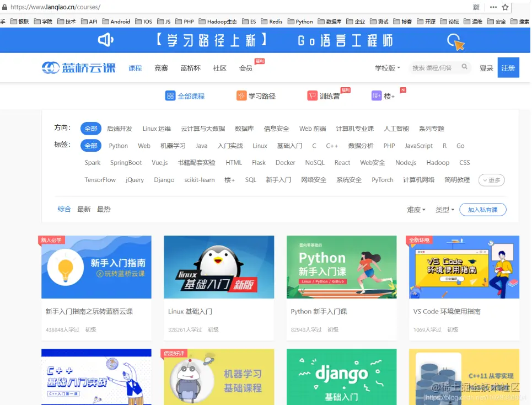Click the Go语言工程师 banner
The image size is (532, 405).
pyautogui.click(x=265, y=40)
